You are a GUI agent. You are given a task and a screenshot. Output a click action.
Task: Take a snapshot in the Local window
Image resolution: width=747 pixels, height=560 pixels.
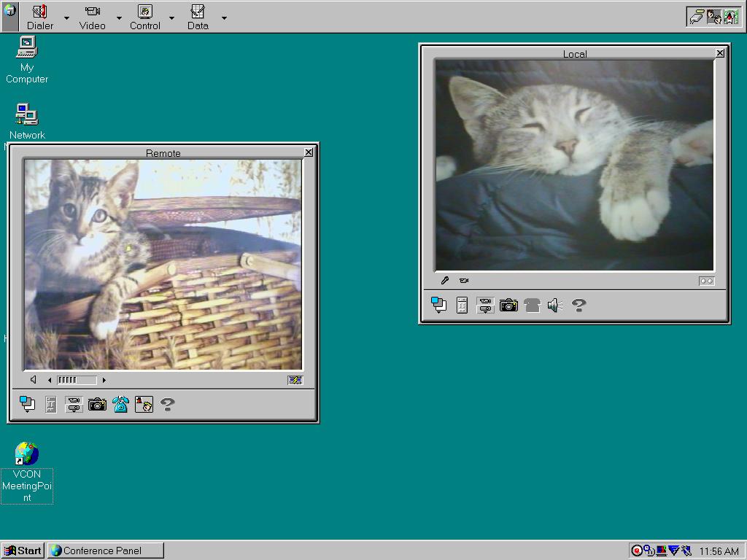508,306
